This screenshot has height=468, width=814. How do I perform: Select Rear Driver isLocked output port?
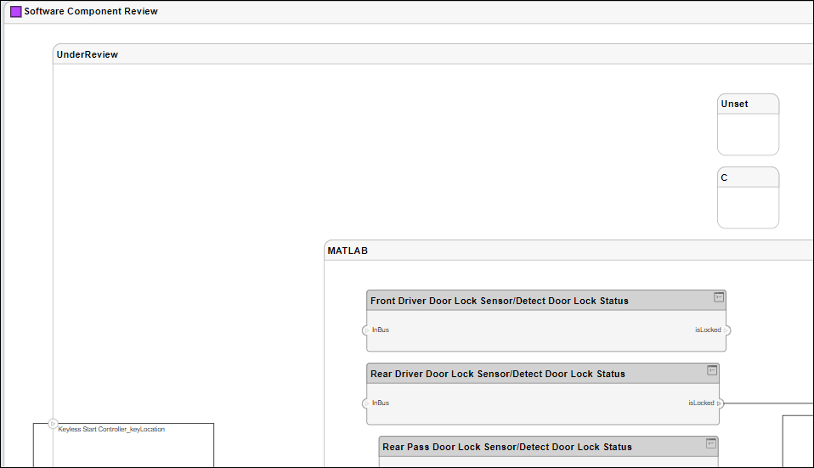[x=720, y=403]
